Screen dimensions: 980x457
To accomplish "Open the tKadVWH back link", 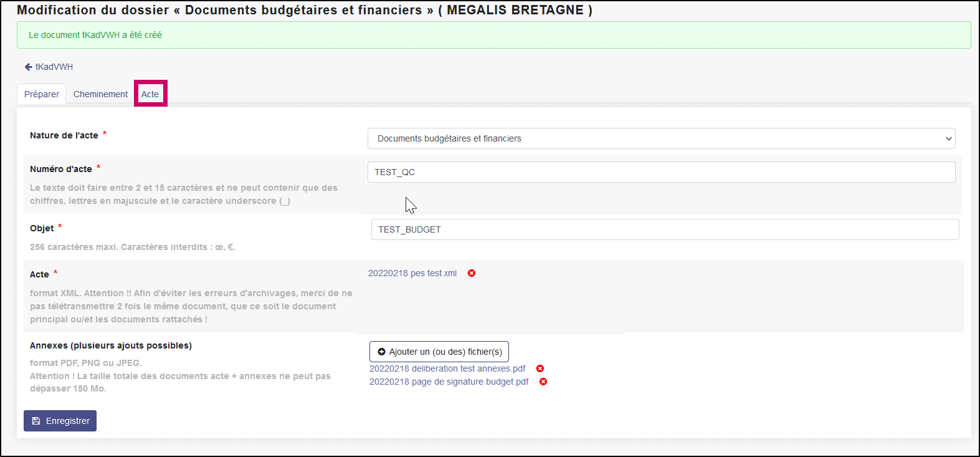I will pyautogui.click(x=54, y=67).
